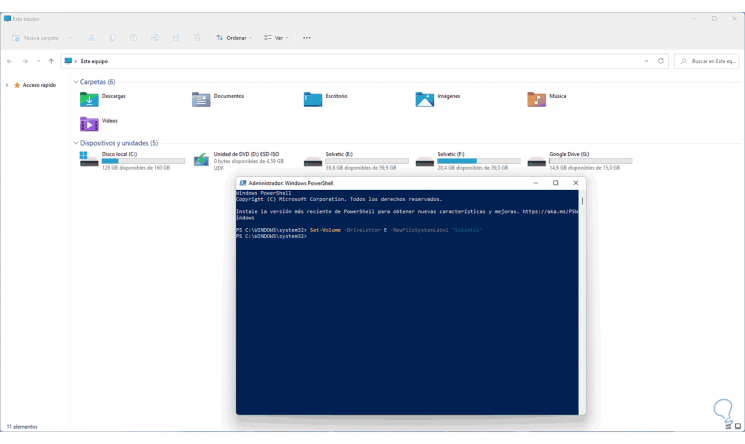
Task: Switch to large icons view in status bar
Action: point(738,426)
